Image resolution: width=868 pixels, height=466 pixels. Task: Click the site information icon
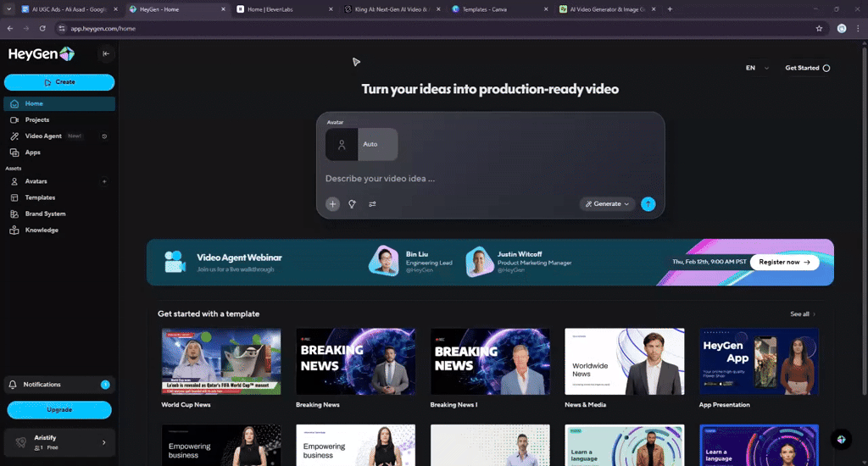61,29
